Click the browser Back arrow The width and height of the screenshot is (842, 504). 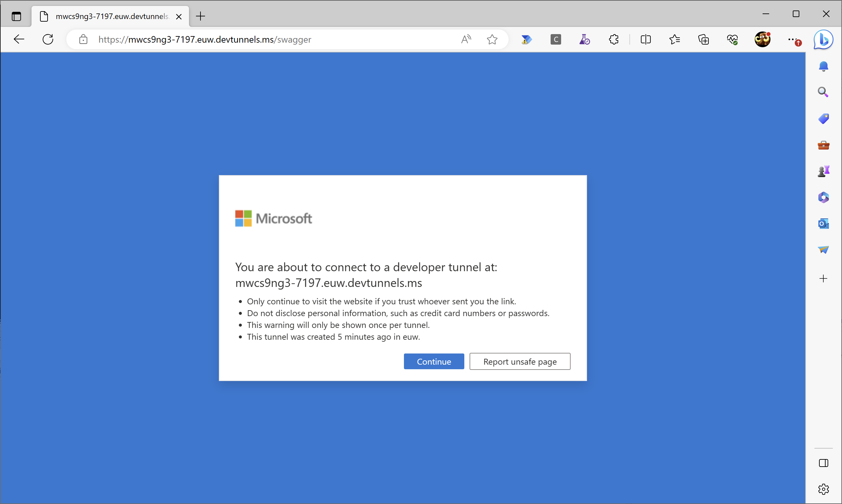coord(19,39)
